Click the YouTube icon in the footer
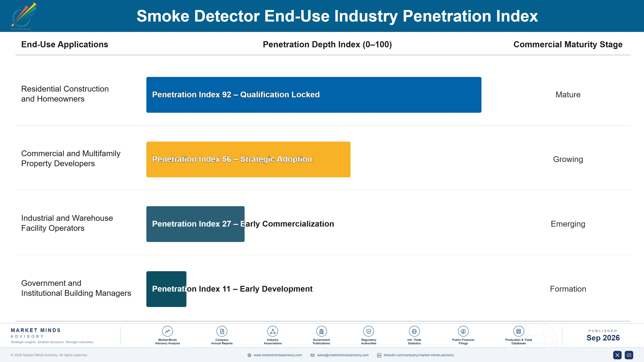The image size is (644, 362). 629,355
